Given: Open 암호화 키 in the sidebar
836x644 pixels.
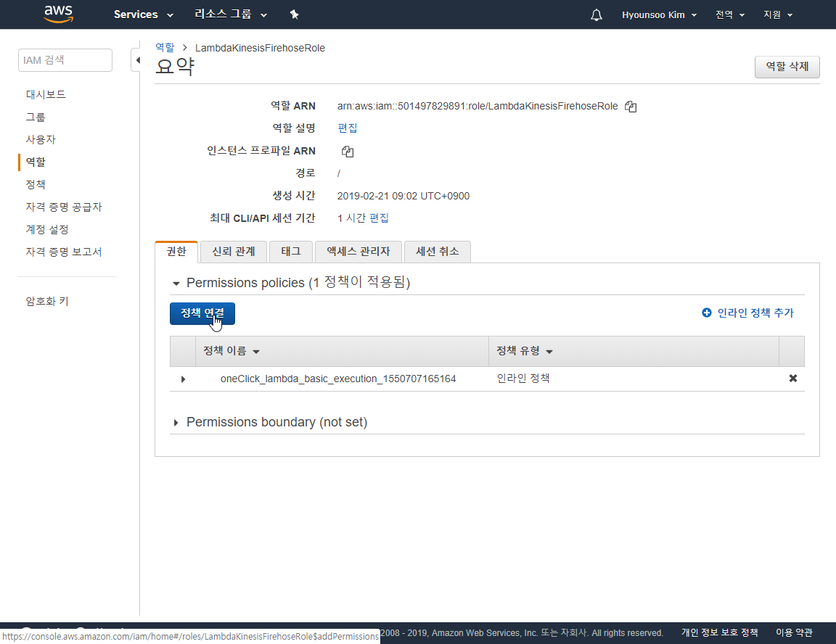Looking at the screenshot, I should click(x=47, y=302).
